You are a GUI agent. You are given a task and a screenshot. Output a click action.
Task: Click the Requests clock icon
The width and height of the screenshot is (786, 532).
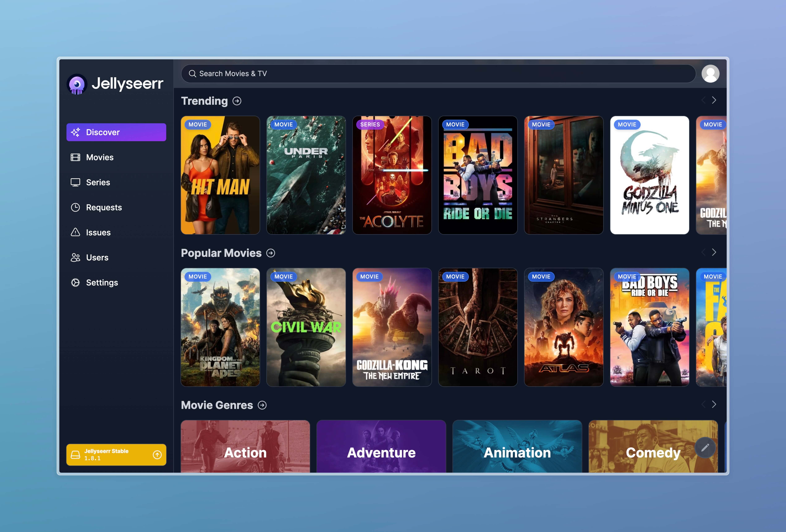click(75, 207)
